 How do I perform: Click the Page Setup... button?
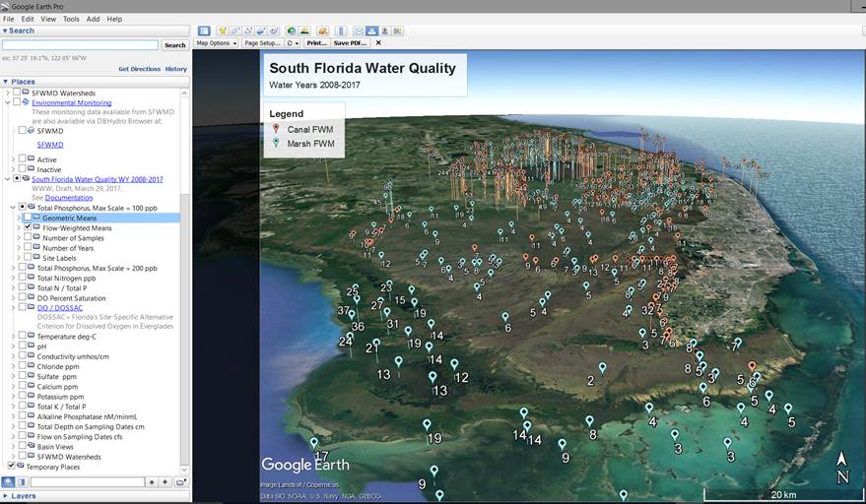point(262,42)
